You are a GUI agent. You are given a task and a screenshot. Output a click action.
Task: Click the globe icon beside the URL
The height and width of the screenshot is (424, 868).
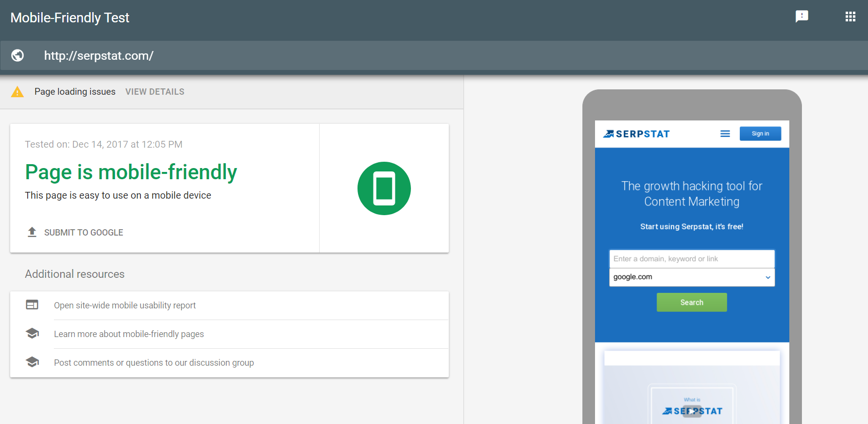[17, 55]
